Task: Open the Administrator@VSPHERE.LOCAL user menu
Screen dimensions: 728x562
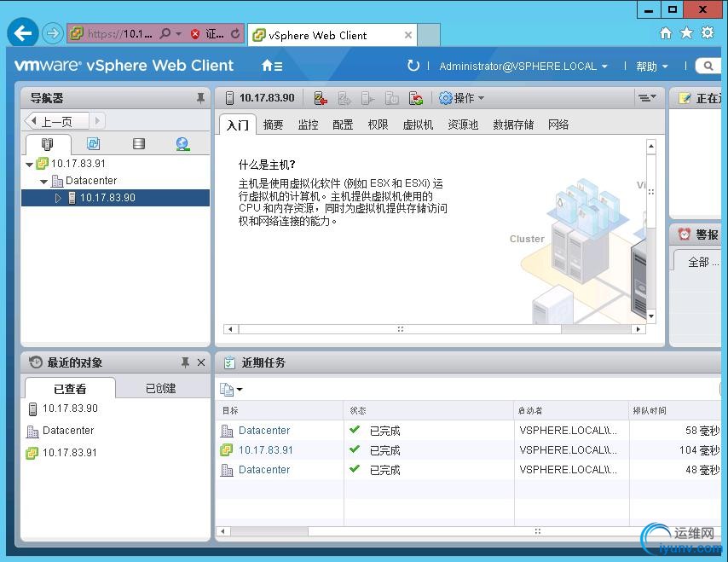Action: click(523, 67)
